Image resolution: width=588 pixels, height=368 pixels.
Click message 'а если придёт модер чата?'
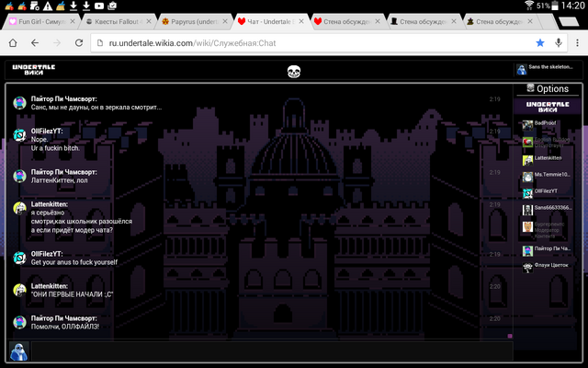pos(72,230)
